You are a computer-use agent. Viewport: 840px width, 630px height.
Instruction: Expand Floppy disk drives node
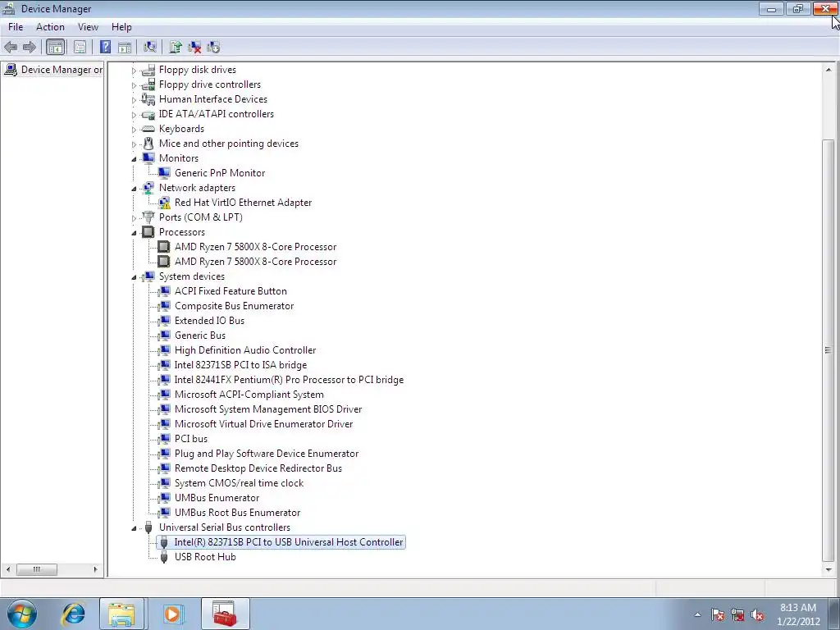click(134, 71)
